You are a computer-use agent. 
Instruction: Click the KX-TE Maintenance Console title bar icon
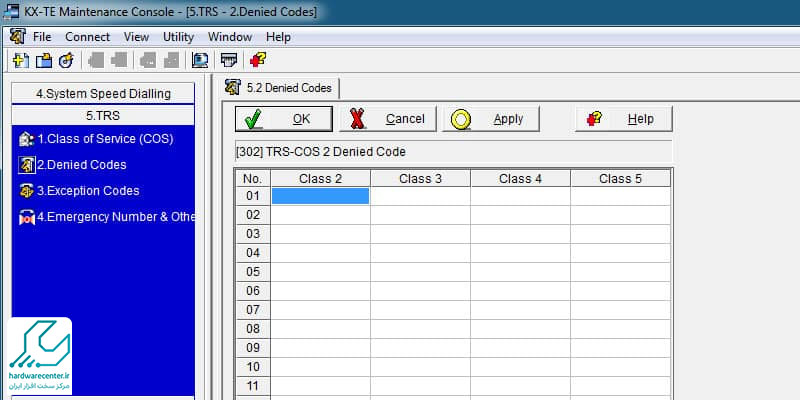tap(11, 11)
